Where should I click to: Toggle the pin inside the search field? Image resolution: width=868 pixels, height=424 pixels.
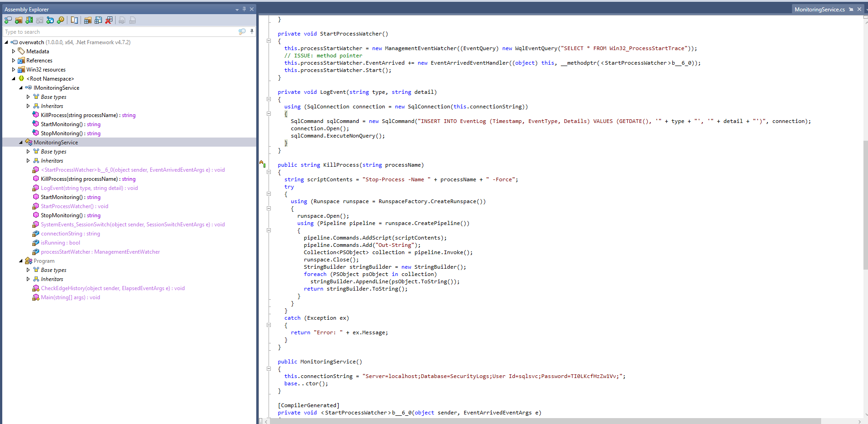click(x=252, y=31)
